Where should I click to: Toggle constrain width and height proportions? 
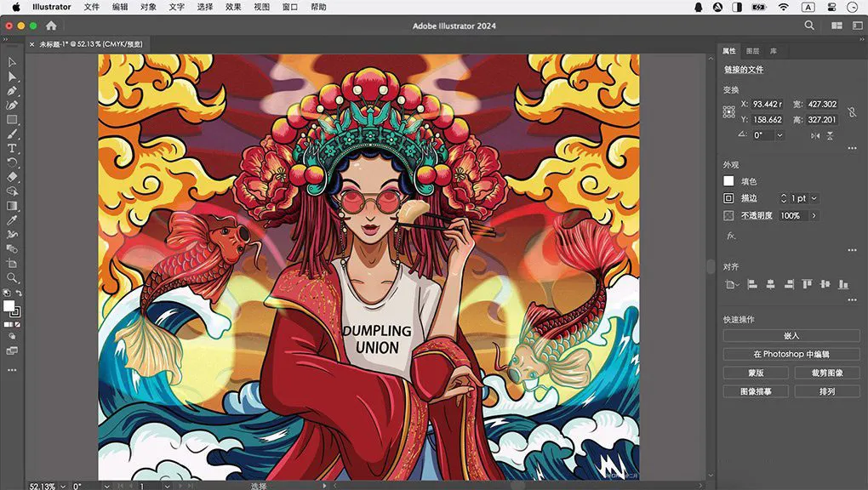[x=852, y=111]
